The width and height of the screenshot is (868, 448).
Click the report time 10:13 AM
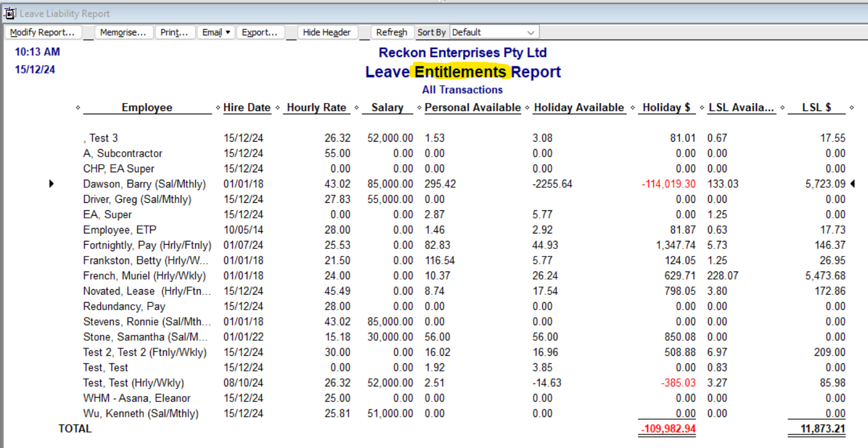click(38, 52)
